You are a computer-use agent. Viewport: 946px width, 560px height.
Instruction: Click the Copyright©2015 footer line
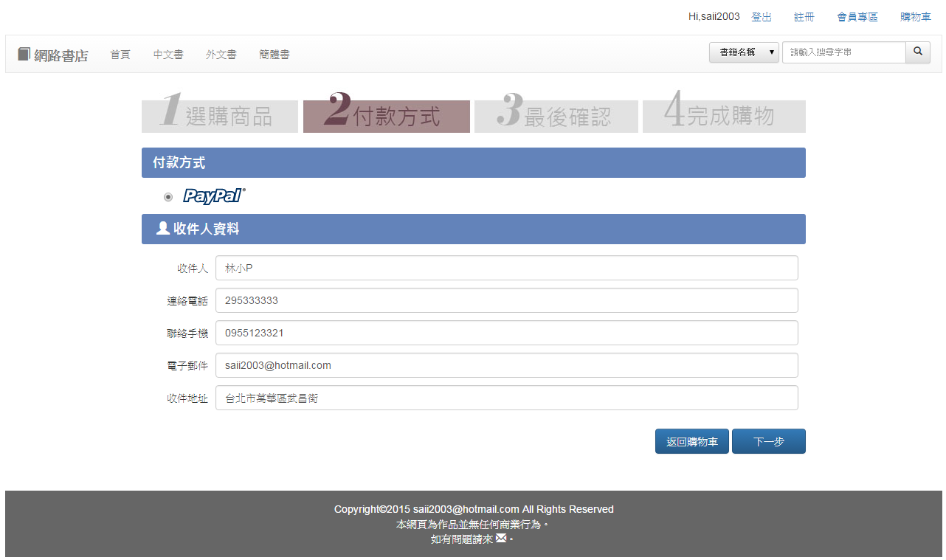474,509
